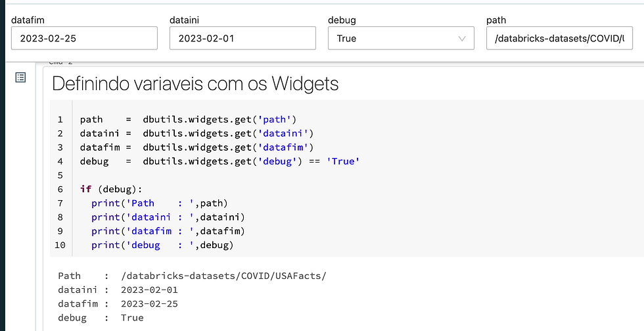
Task: Click code line assigning datafim variable
Action: [196, 147]
